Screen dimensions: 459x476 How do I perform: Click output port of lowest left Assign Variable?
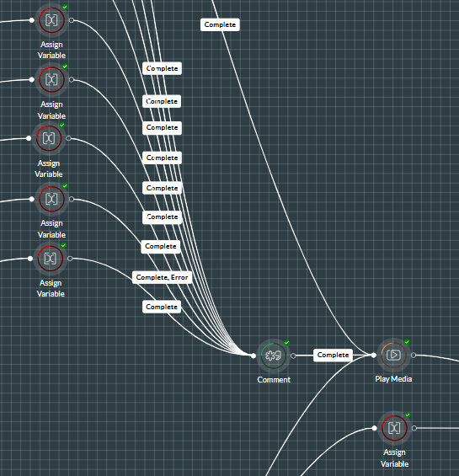click(70, 259)
